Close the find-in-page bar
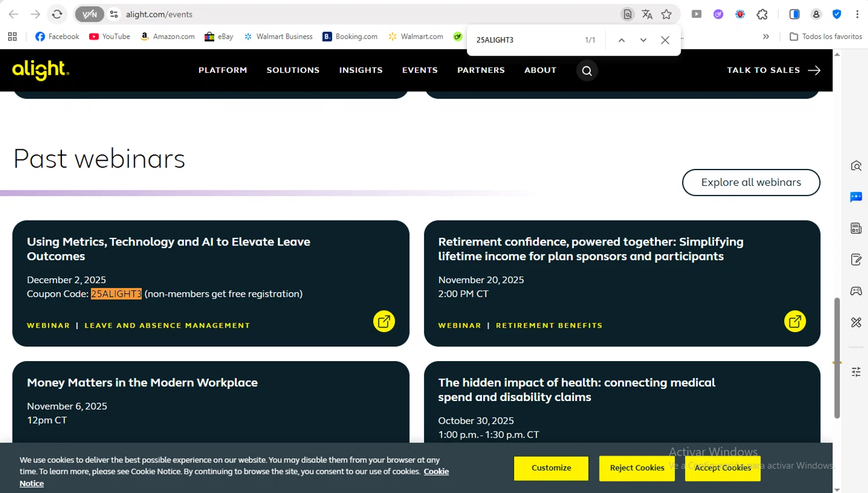Screen dimensions: 868x493 pos(665,40)
